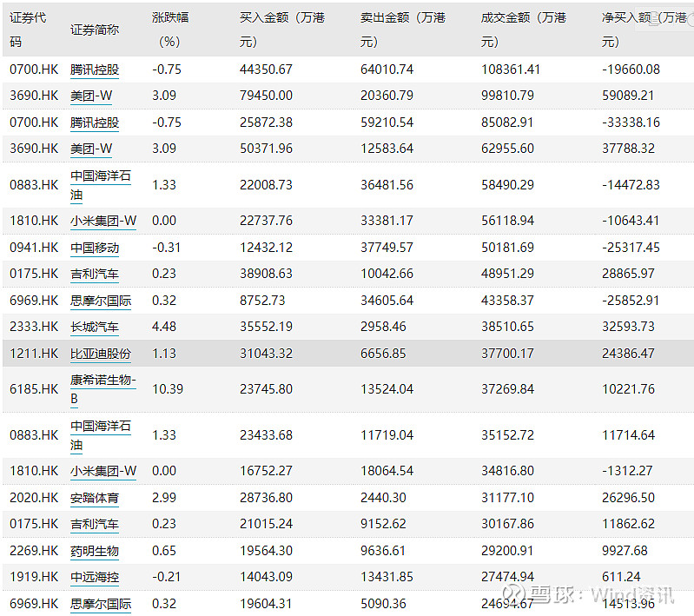Open 腾讯控股 link in 44350.67 row
694x616 pixels.
(95, 70)
